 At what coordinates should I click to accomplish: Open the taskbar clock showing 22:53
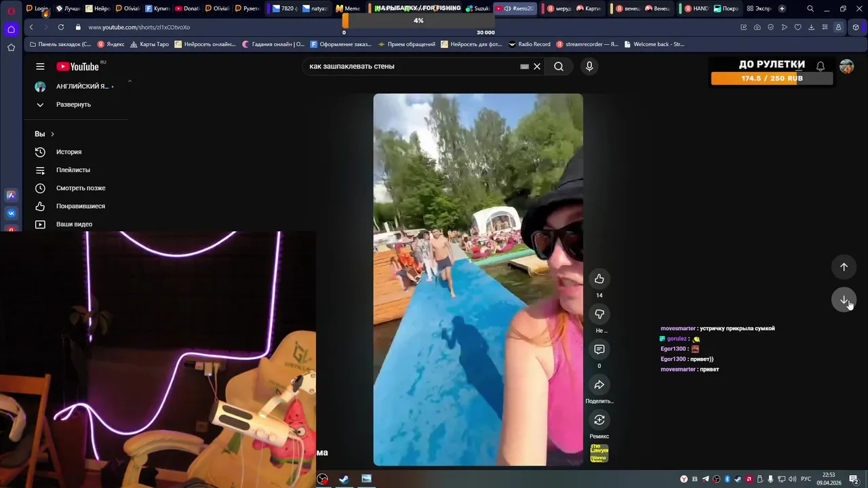point(829,479)
